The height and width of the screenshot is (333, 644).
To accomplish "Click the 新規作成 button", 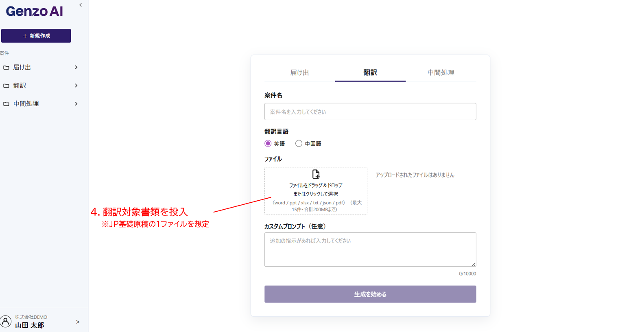I will 36,36.
